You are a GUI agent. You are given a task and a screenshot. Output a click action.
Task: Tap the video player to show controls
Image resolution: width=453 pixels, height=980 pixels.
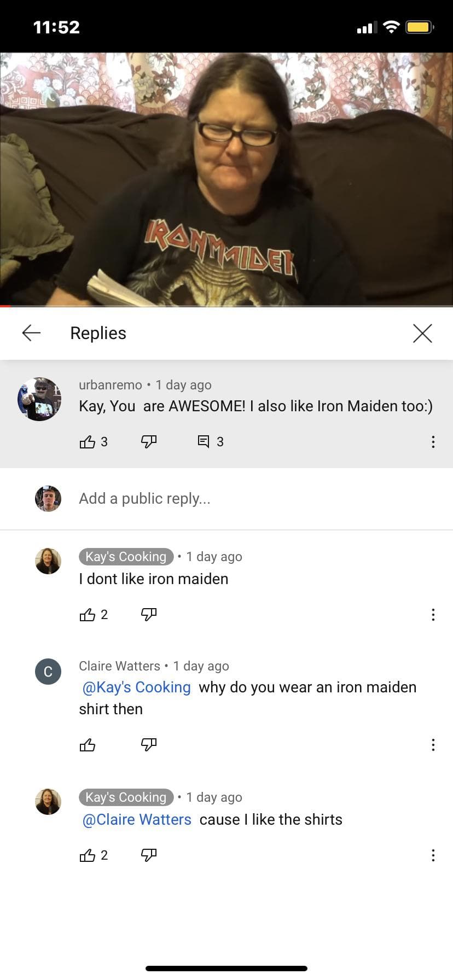(226, 179)
